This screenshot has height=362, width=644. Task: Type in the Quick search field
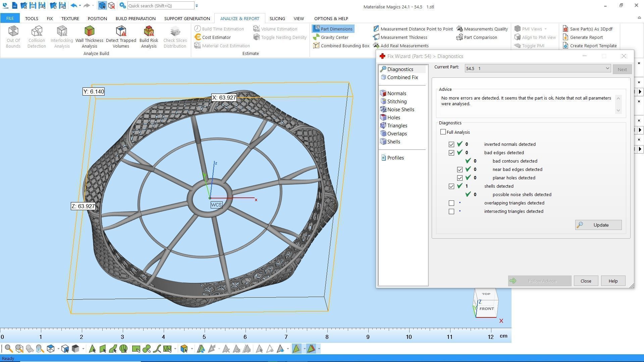pos(160,6)
